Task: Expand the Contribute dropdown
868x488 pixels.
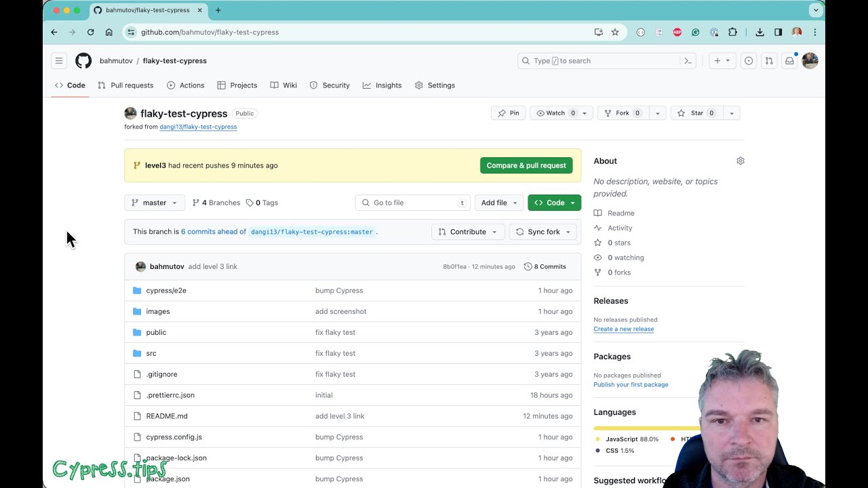Action: (x=468, y=232)
